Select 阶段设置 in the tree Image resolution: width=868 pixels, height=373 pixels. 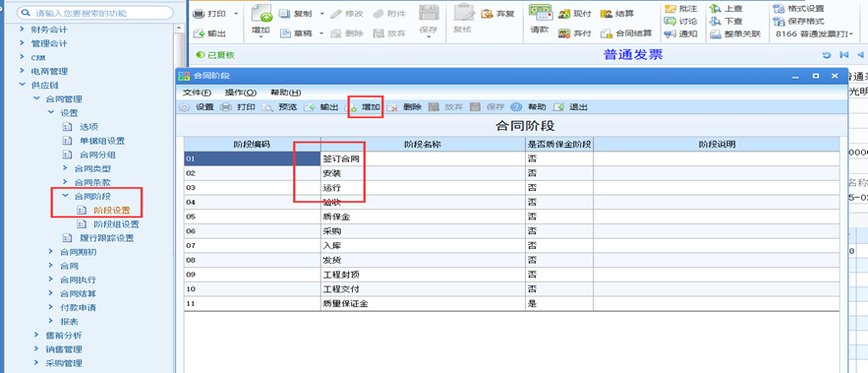point(112,211)
